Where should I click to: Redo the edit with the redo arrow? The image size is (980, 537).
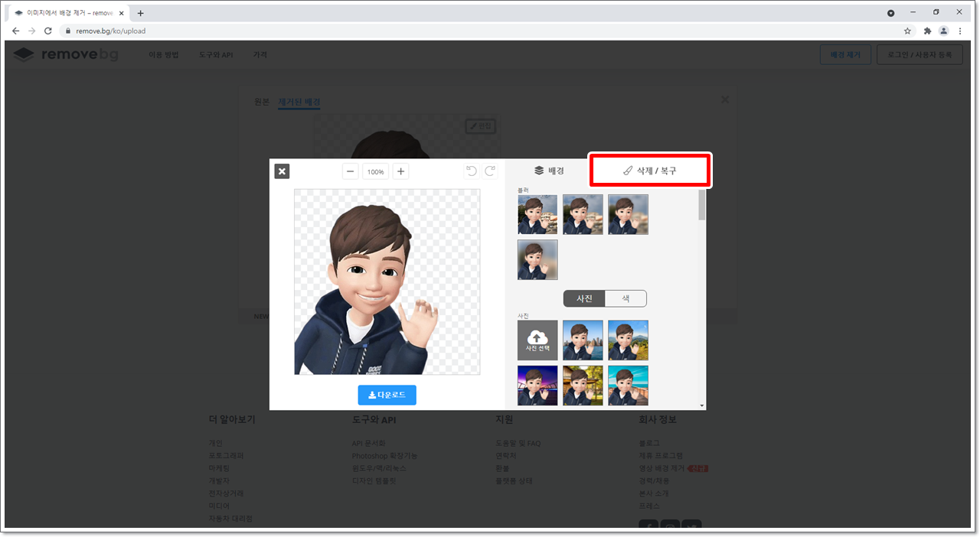490,171
